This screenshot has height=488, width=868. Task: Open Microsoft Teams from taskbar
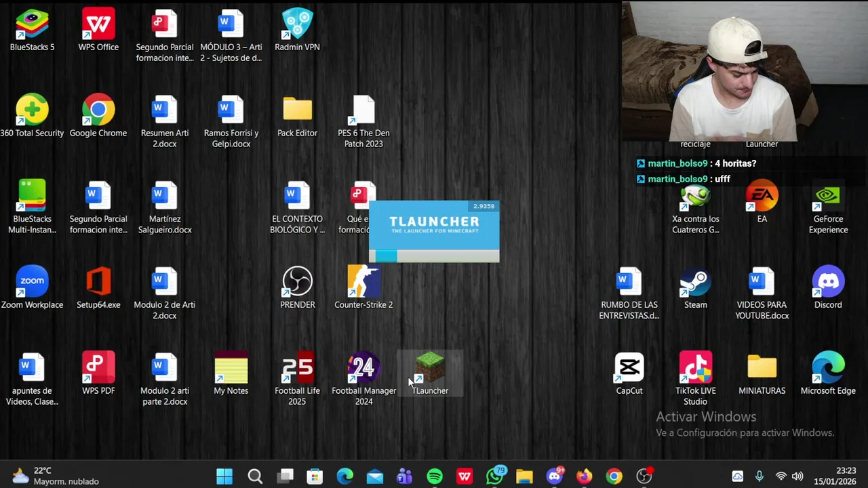coord(405,476)
